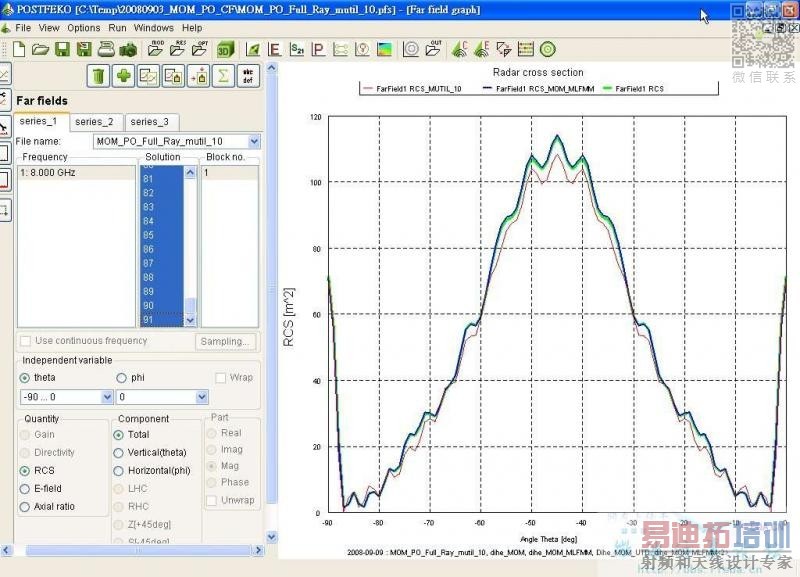Open the File name dropdown
Viewport: 800px width, 577px height.
coord(254,141)
